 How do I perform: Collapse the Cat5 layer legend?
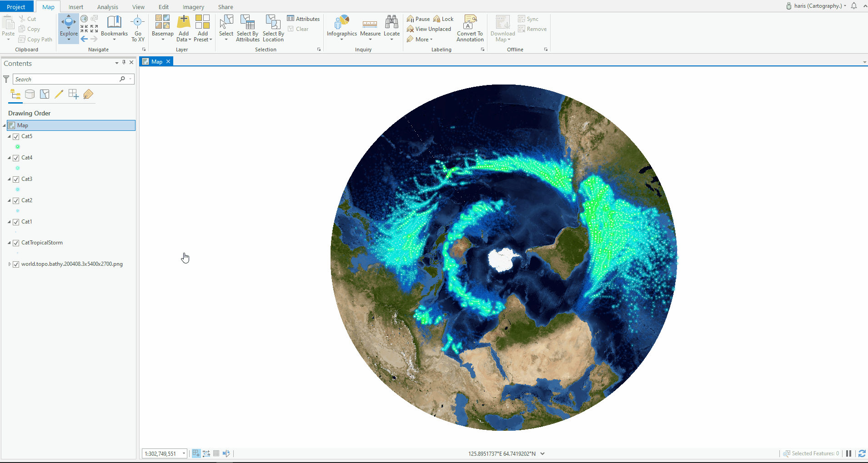9,136
